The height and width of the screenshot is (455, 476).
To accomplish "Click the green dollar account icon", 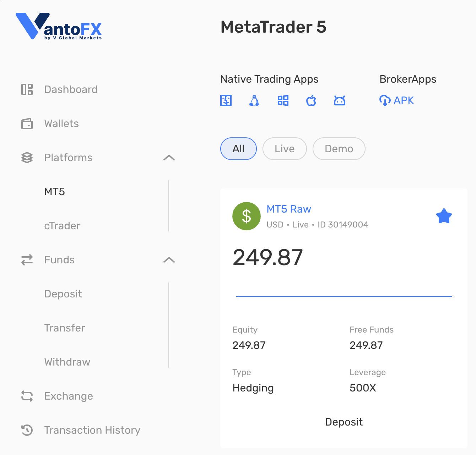I will (x=247, y=216).
